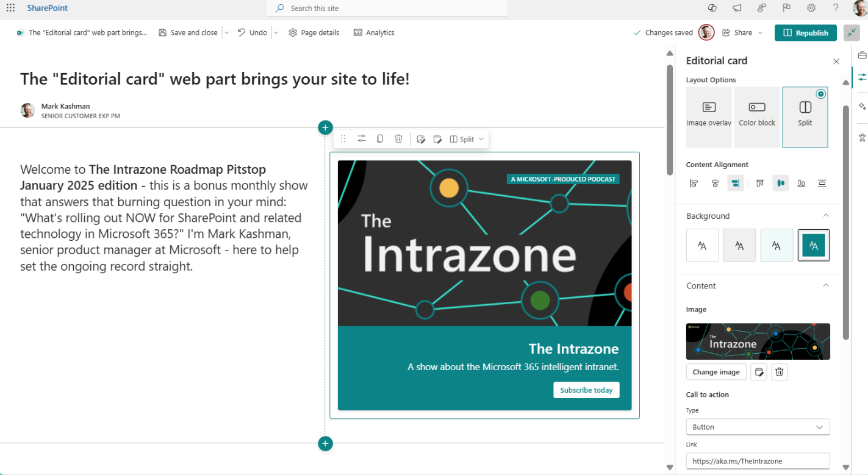Open the account profile picture menu
Image resolution: width=868 pixels, height=475 pixels.
[860, 8]
